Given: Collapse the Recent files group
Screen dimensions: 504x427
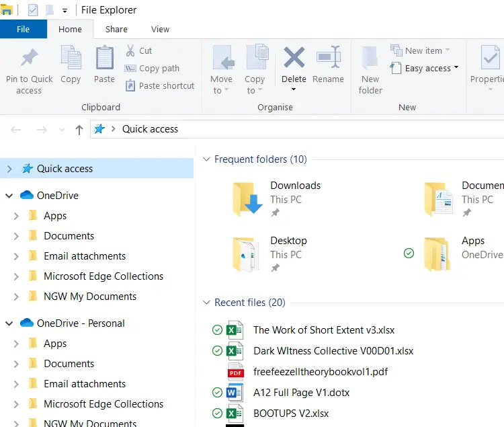Looking at the screenshot, I should click(x=206, y=303).
